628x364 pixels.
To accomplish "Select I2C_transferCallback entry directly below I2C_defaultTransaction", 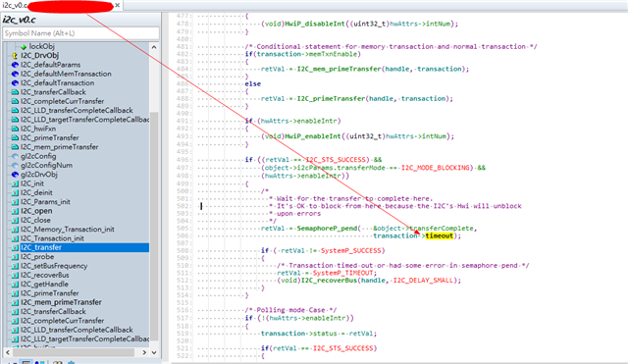I will [x=53, y=92].
